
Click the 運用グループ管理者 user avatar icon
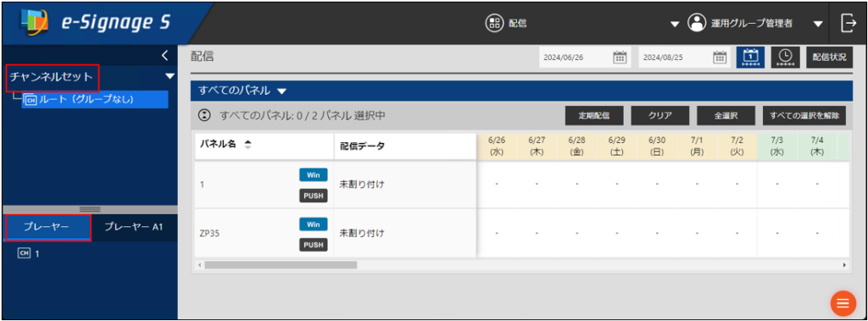(x=697, y=23)
